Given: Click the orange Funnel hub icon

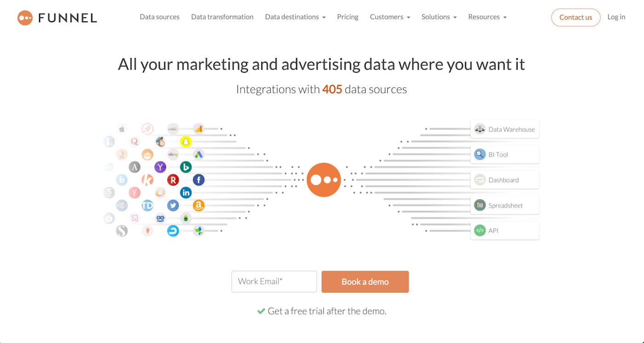Looking at the screenshot, I should tap(323, 180).
